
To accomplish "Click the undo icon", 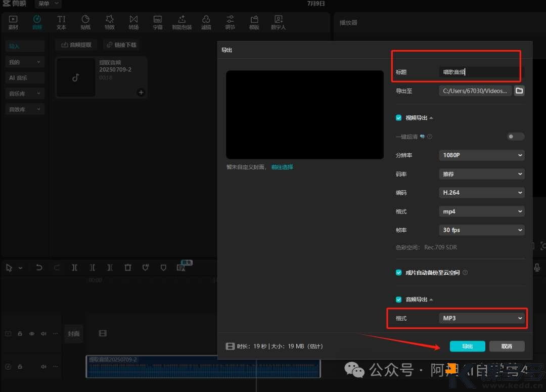I will tap(39, 268).
